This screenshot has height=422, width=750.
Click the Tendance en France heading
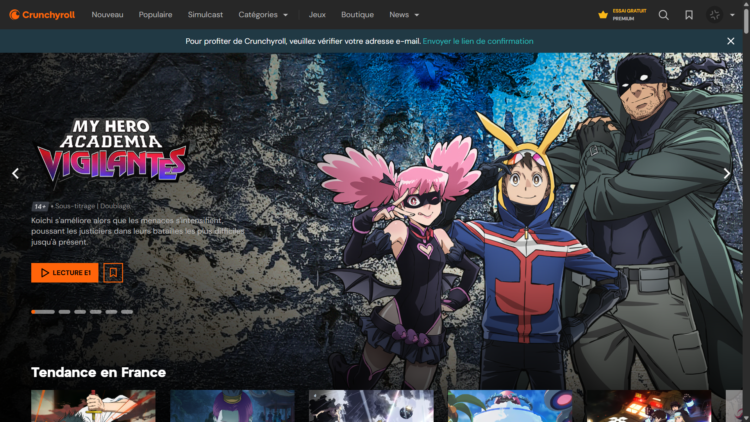(x=99, y=372)
